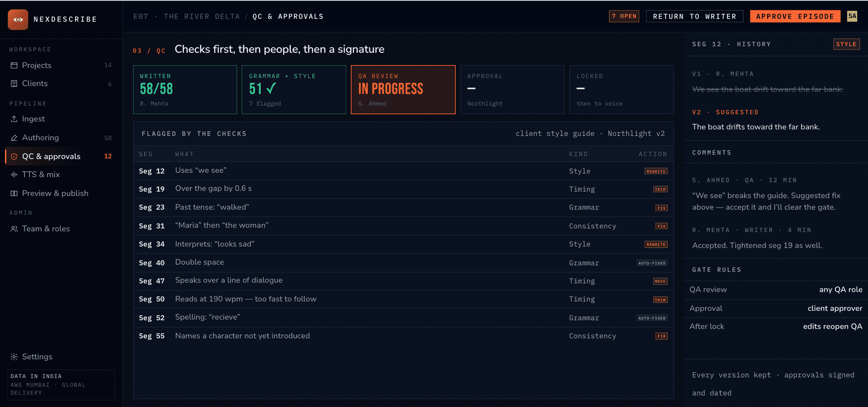Approve the episode with Approve Episode

pos(795,16)
